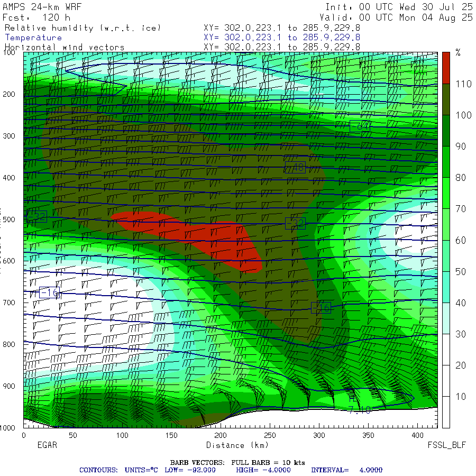
Task: Click the -32 contour label near the plot center
Action: point(295,224)
